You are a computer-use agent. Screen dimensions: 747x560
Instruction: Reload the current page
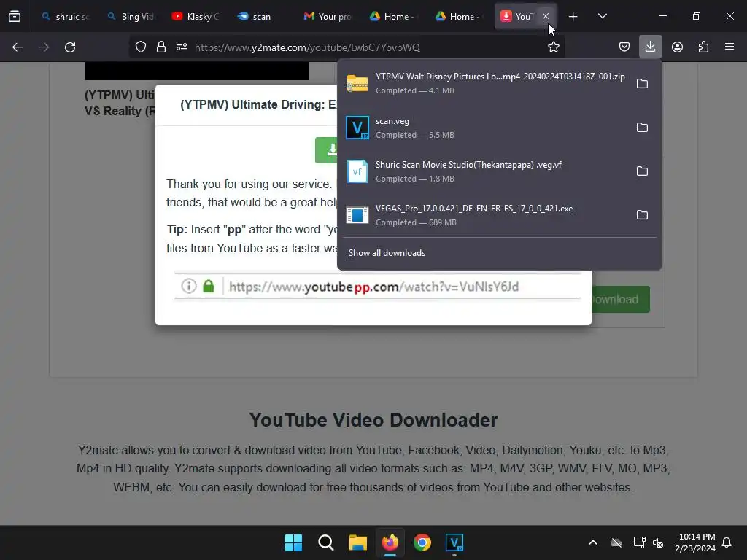click(x=70, y=47)
